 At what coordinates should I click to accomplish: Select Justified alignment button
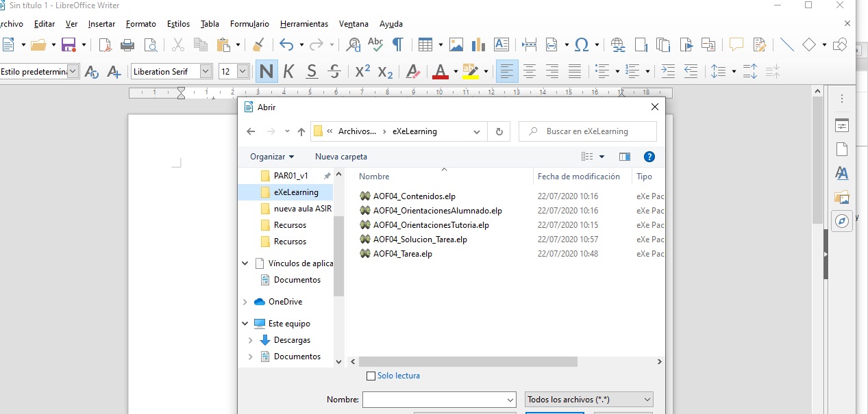click(x=575, y=71)
